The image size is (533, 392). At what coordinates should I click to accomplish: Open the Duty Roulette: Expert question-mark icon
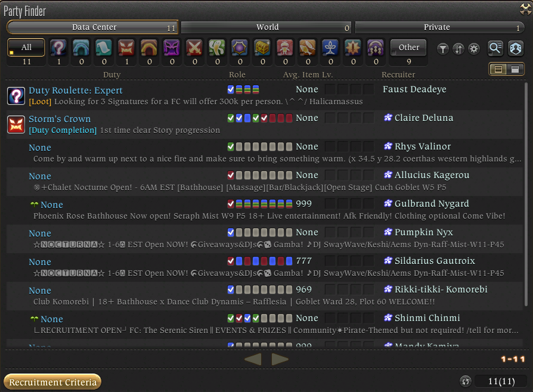pyautogui.click(x=16, y=96)
